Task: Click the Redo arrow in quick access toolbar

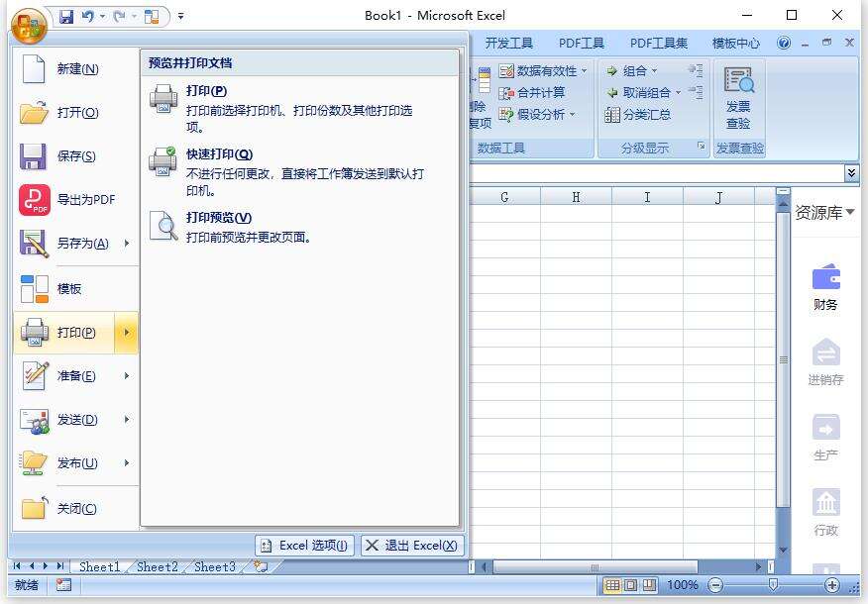Action: click(x=119, y=17)
